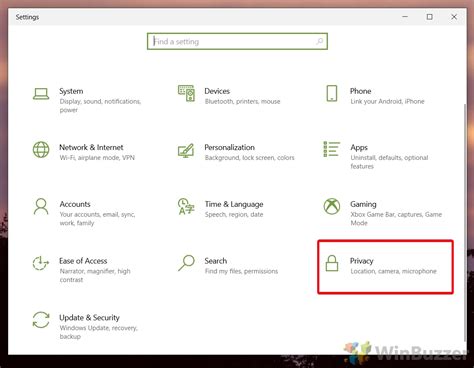
Task: Select the Phone heading
Action: pos(360,91)
